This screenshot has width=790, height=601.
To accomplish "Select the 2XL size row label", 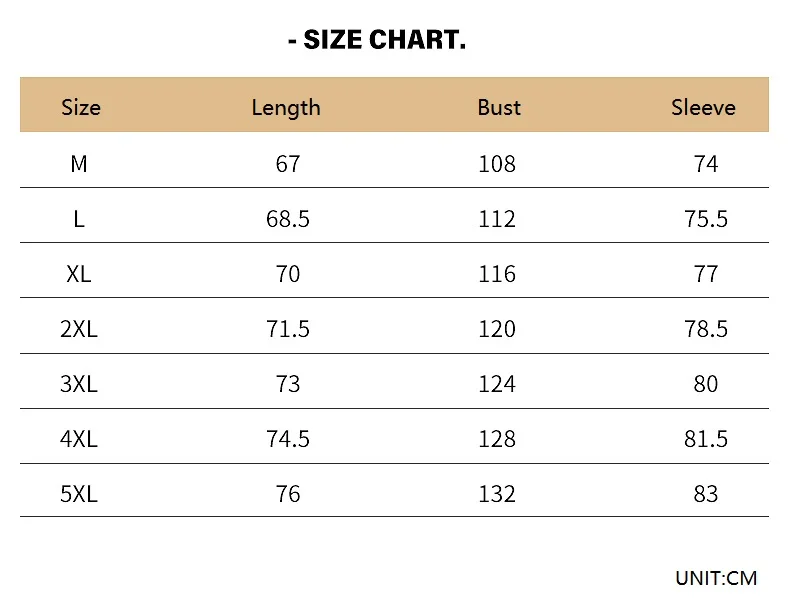I will [x=79, y=328].
